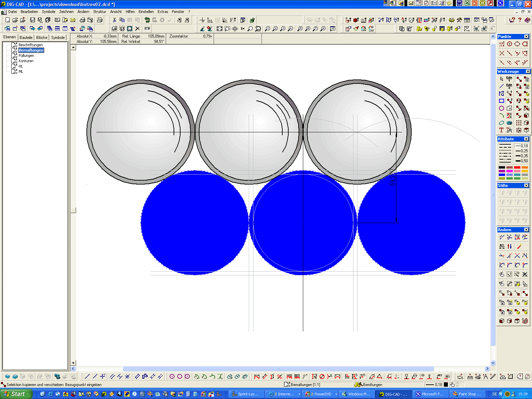The height and width of the screenshot is (399, 532).
Task: Pick the red color swatch in Attribute
Action: tap(517, 167)
